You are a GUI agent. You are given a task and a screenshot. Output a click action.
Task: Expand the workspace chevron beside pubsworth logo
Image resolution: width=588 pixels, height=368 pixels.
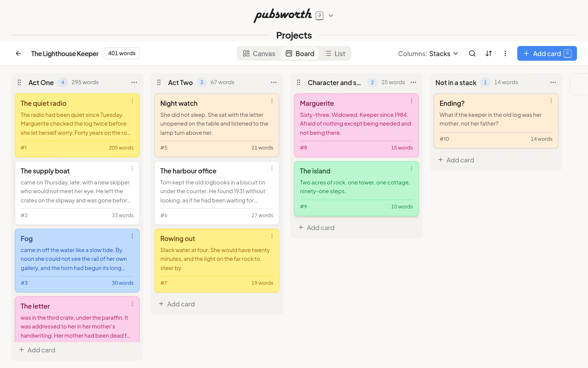click(331, 16)
